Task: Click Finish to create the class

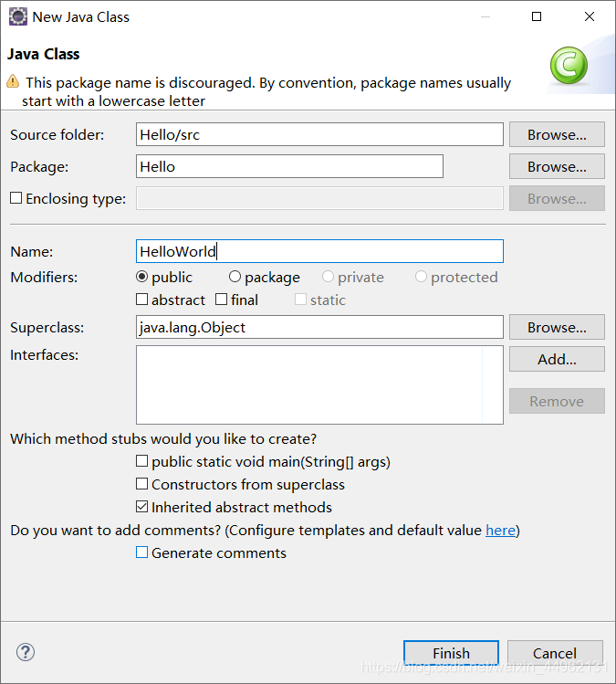Action: [451, 653]
